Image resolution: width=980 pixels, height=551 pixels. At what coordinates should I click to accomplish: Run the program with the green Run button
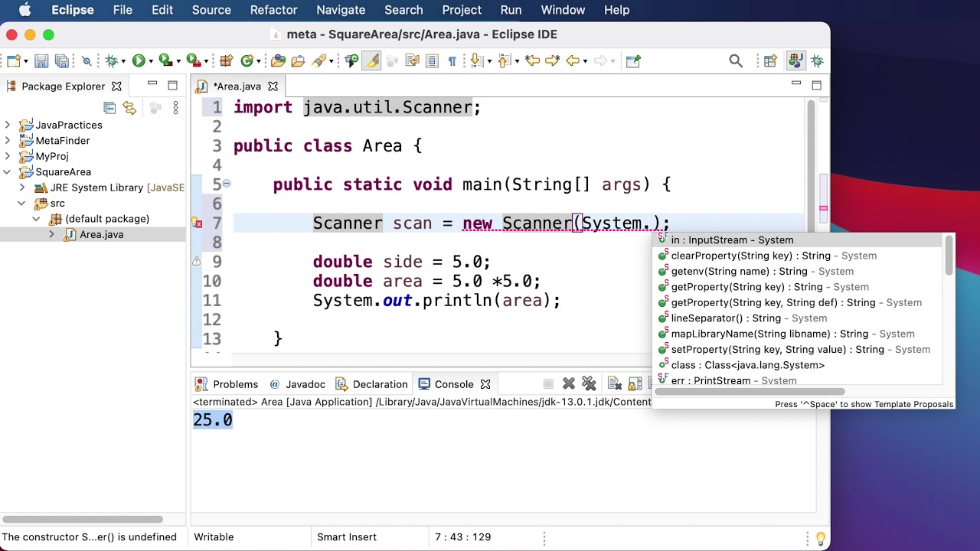(139, 61)
